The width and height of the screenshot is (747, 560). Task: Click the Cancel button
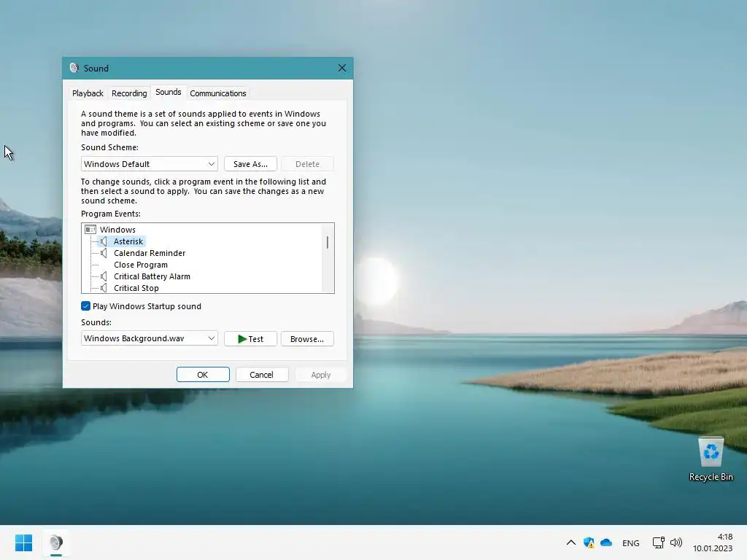(x=262, y=374)
